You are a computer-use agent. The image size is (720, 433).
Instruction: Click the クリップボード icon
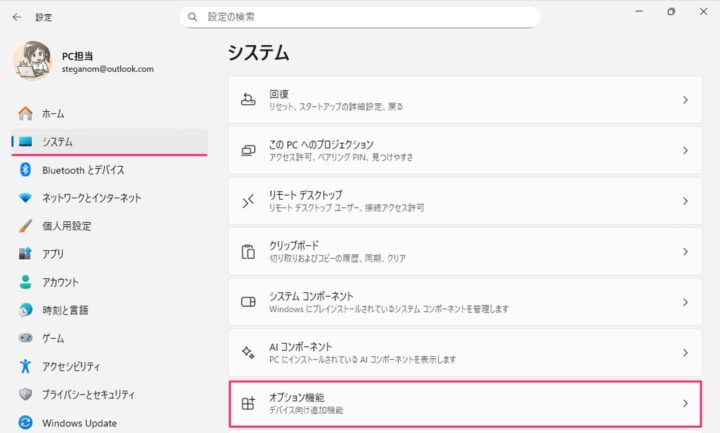248,252
